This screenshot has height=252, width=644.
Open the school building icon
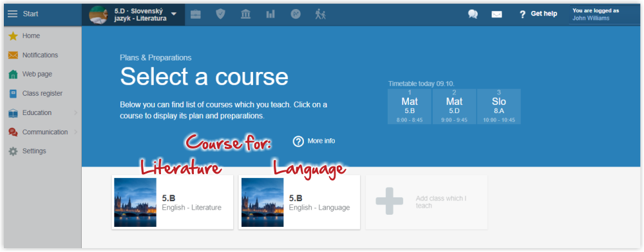point(245,14)
